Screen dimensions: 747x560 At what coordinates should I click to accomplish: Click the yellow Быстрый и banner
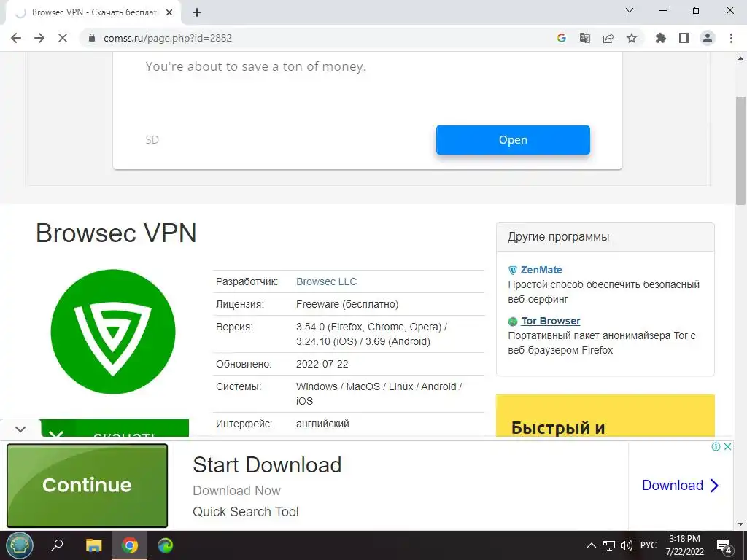(605, 415)
